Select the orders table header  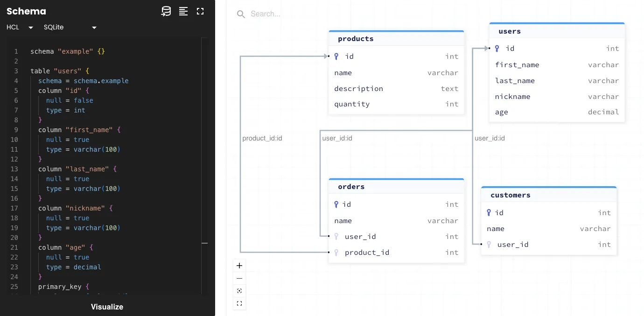396,187
